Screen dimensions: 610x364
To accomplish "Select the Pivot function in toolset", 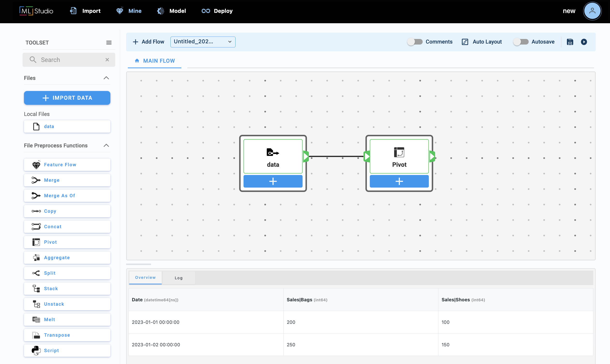I will click(x=67, y=242).
